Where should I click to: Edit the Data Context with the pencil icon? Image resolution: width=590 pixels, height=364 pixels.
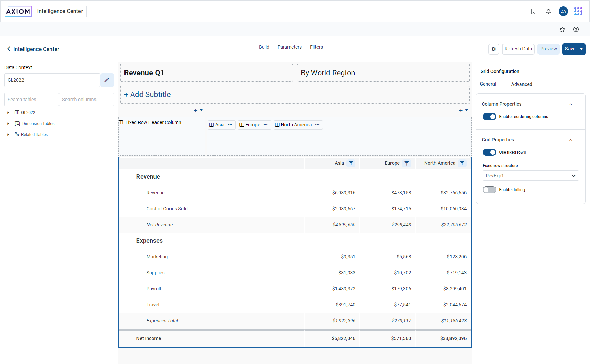[x=107, y=80]
